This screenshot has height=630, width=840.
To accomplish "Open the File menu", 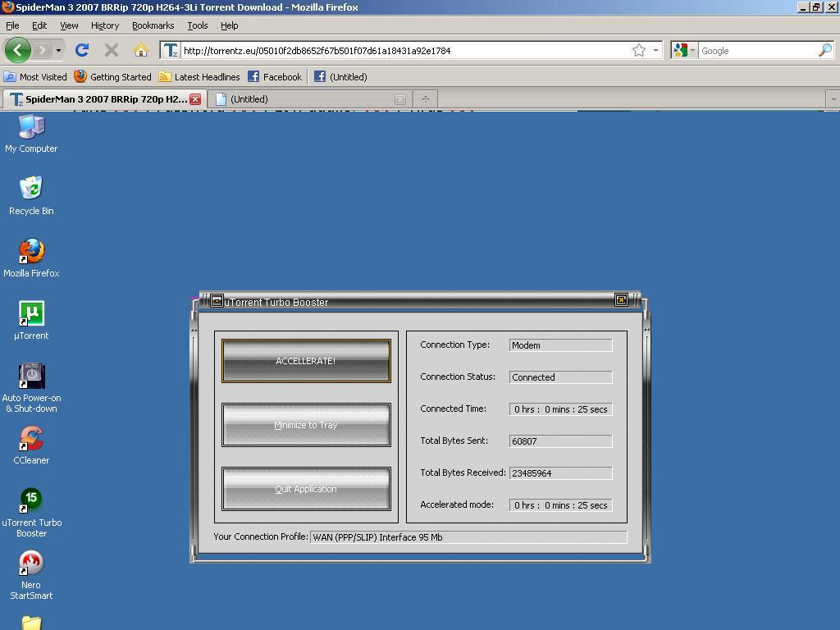I will tap(12, 25).
